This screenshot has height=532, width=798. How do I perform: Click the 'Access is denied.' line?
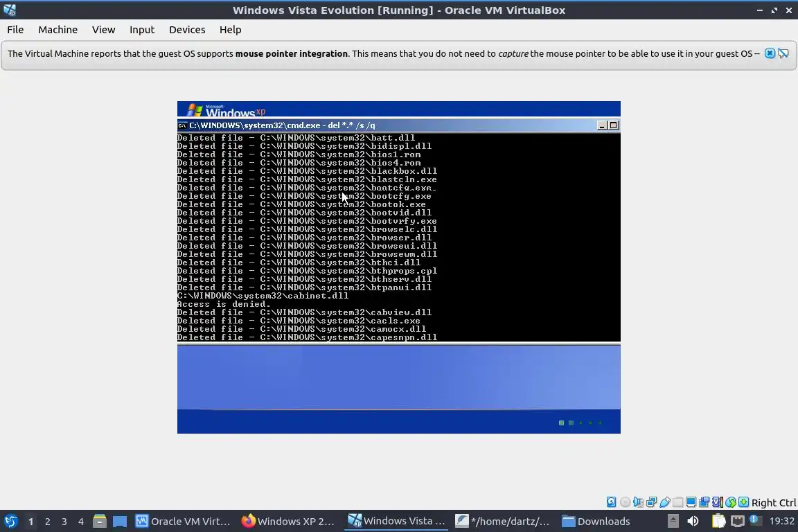(x=224, y=304)
